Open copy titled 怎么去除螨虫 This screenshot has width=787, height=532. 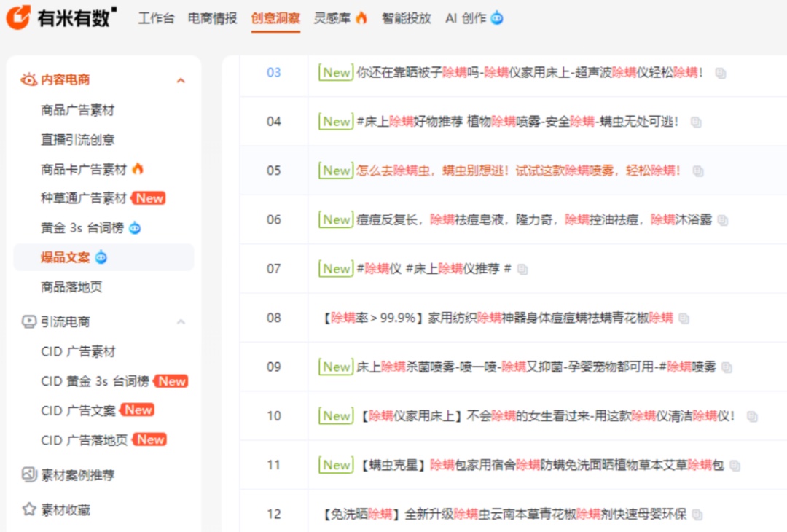(519, 171)
